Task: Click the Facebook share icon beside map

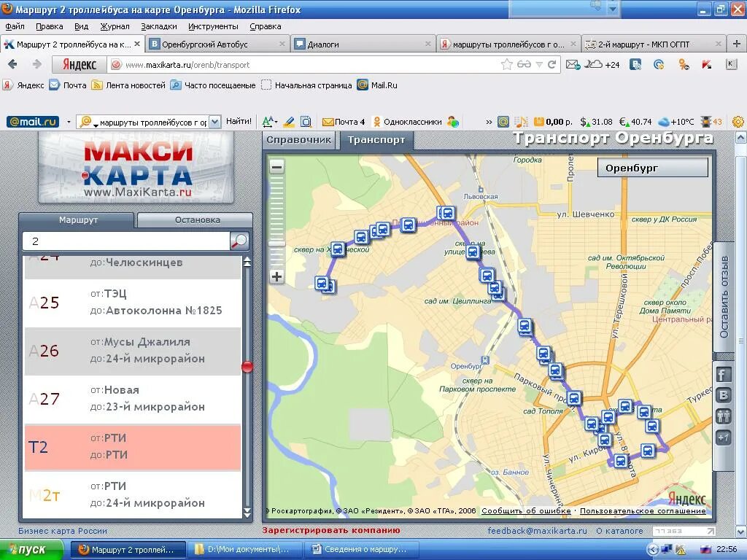Action: point(723,375)
